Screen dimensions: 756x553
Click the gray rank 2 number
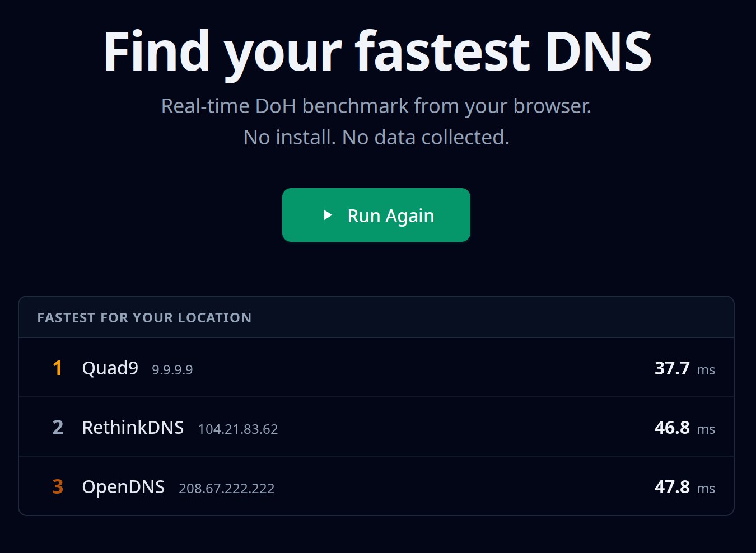(58, 428)
